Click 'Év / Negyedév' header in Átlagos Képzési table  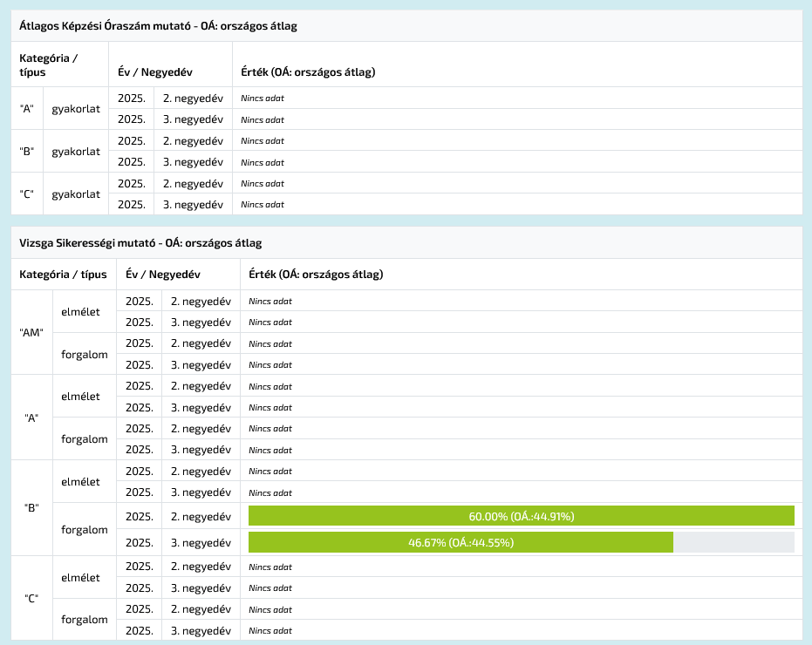click(154, 72)
